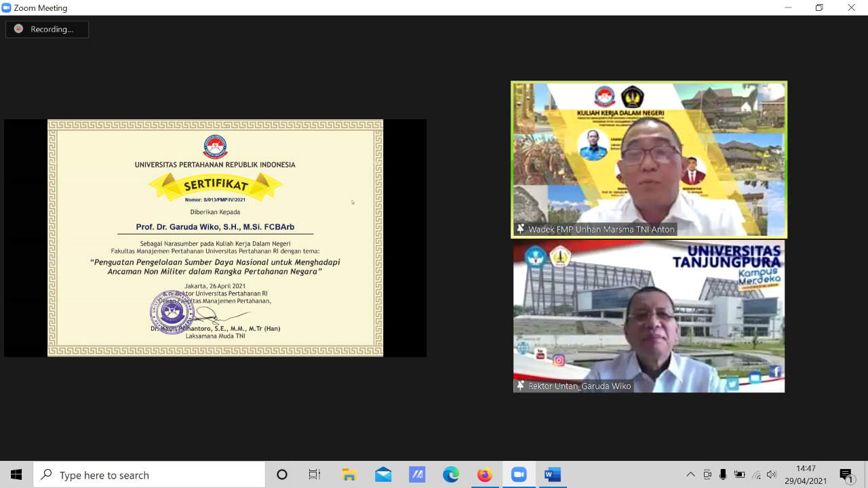The height and width of the screenshot is (488, 868).
Task: Open File Explorer from taskbar
Action: 349,475
